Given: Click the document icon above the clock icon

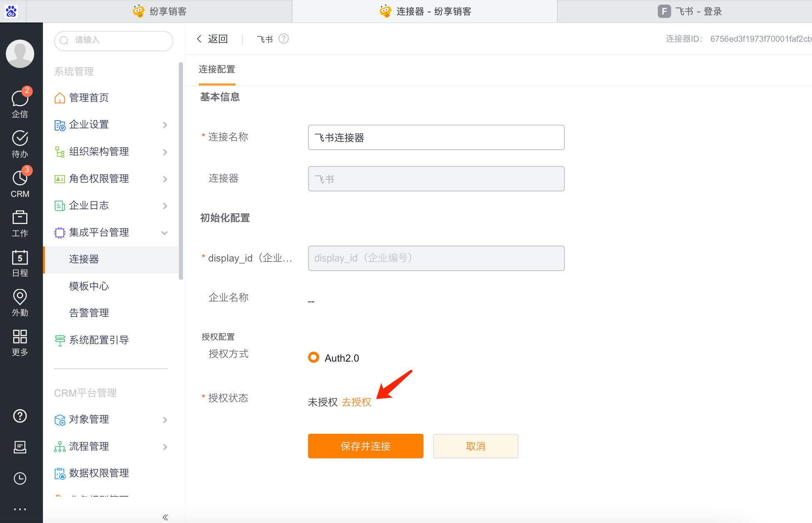Looking at the screenshot, I should 20,447.
